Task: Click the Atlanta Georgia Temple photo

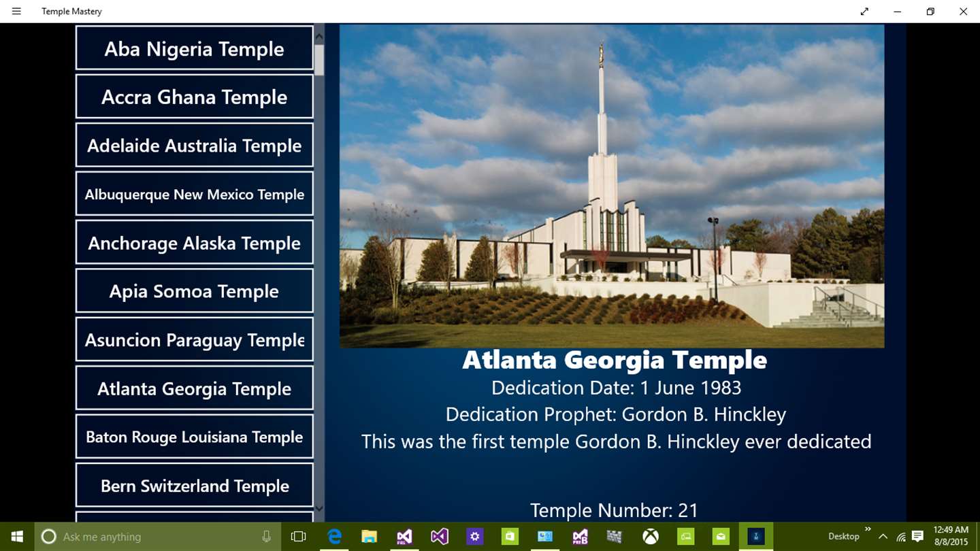Action: point(612,186)
